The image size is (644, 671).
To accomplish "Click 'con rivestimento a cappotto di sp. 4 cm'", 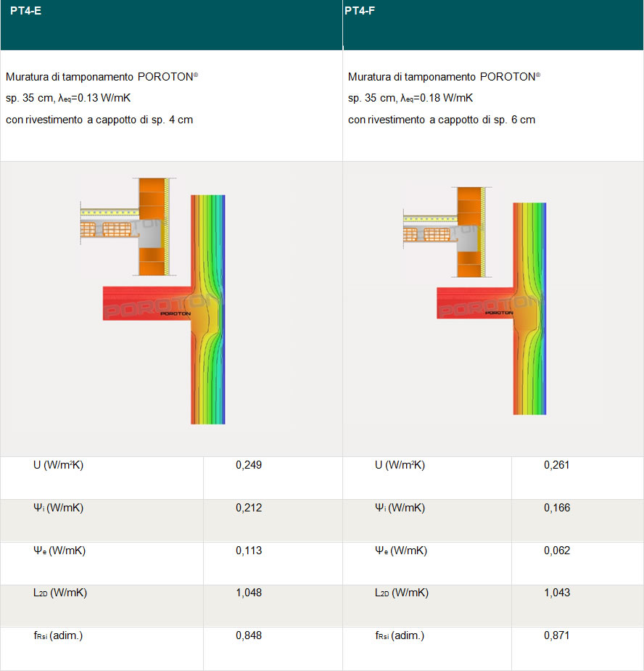I will 99,120.
